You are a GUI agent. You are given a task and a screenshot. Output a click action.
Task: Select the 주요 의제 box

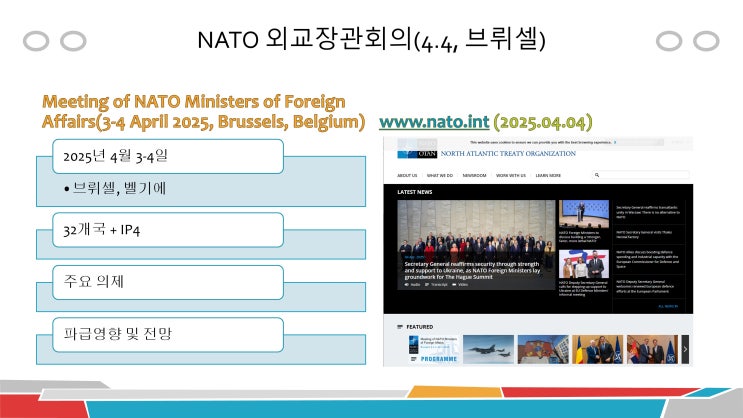pyautogui.click(x=168, y=282)
